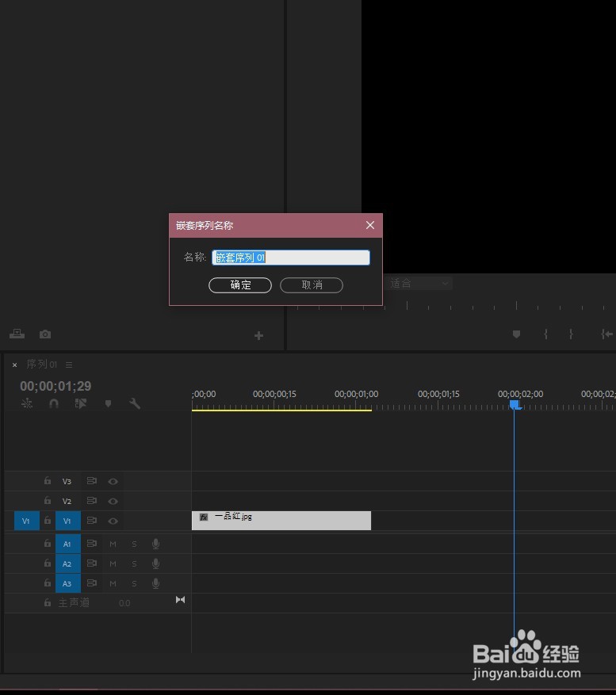This screenshot has width=616, height=695.
Task: Open the 适合 zoom level dropdown
Action: pyautogui.click(x=419, y=283)
